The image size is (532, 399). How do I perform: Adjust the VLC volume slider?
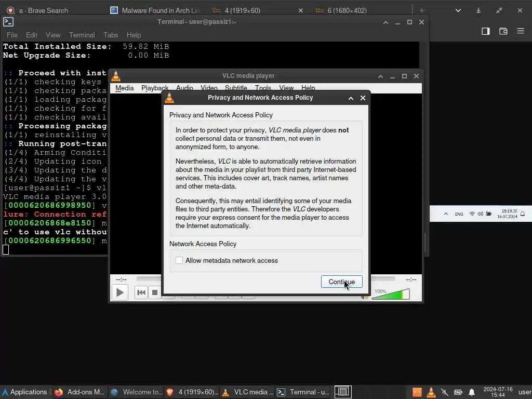tap(391, 295)
